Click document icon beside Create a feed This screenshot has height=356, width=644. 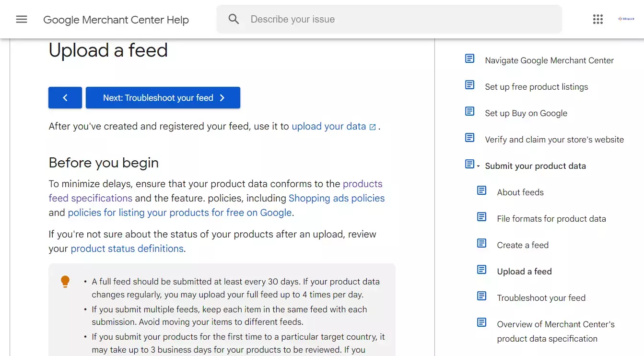(482, 243)
